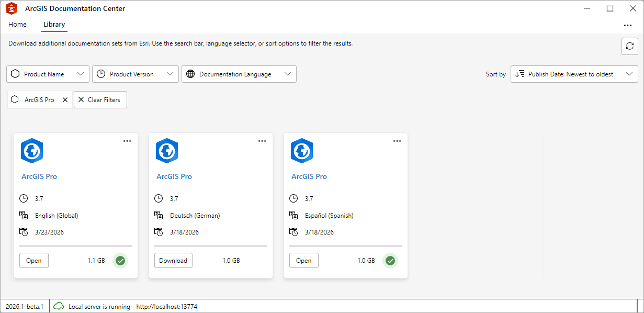Click the version clock icon on Spanish card
Screen dimensions: 644x313
click(293, 198)
